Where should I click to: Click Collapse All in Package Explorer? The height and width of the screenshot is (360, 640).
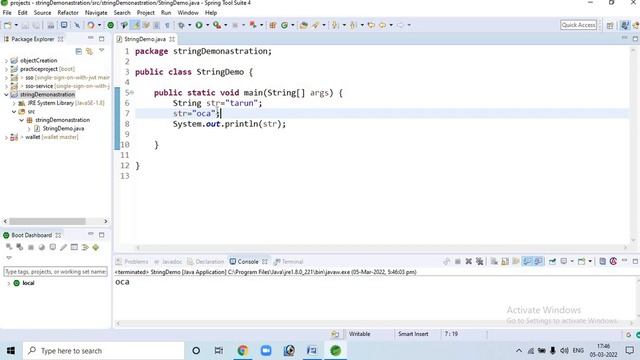tap(79, 51)
